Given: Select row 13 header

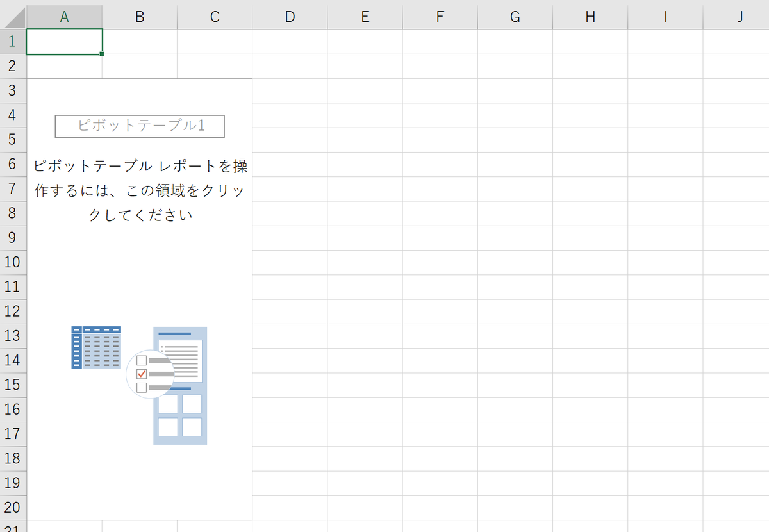Looking at the screenshot, I should click(x=13, y=336).
